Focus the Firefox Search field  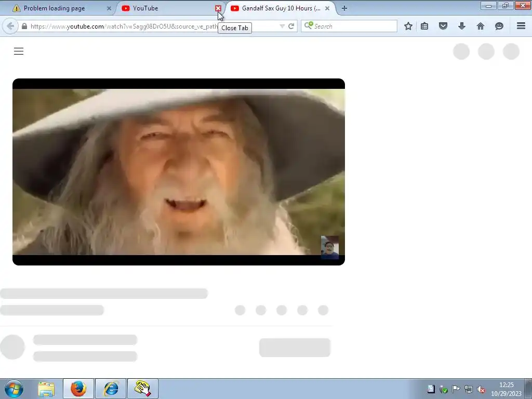[349, 26]
